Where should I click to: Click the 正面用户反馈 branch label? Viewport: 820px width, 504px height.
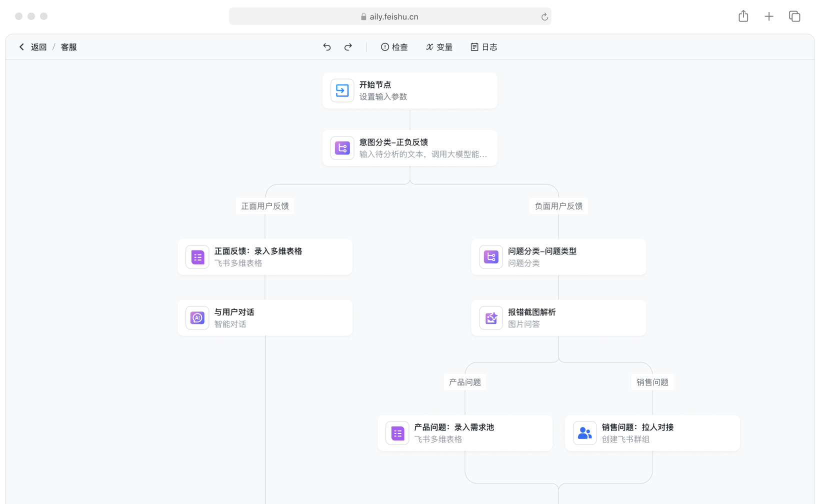click(264, 205)
